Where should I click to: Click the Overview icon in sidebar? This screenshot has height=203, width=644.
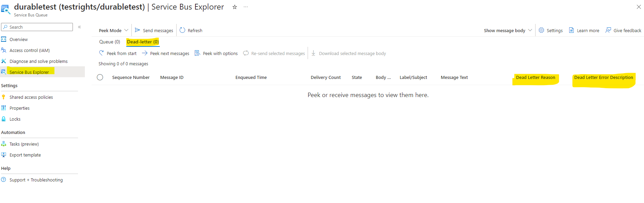pos(4,39)
